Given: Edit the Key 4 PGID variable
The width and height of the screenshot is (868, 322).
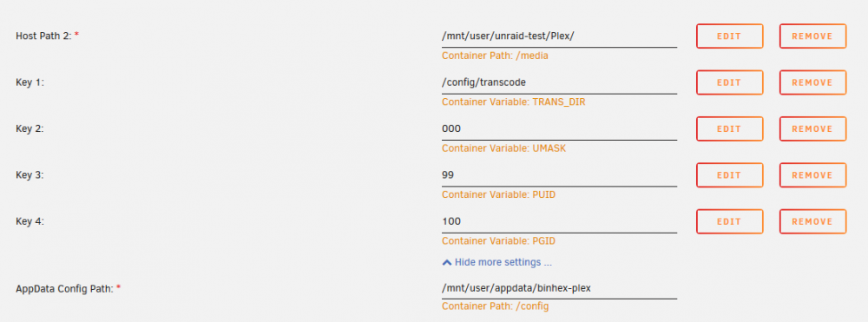Looking at the screenshot, I should pyautogui.click(x=729, y=221).
